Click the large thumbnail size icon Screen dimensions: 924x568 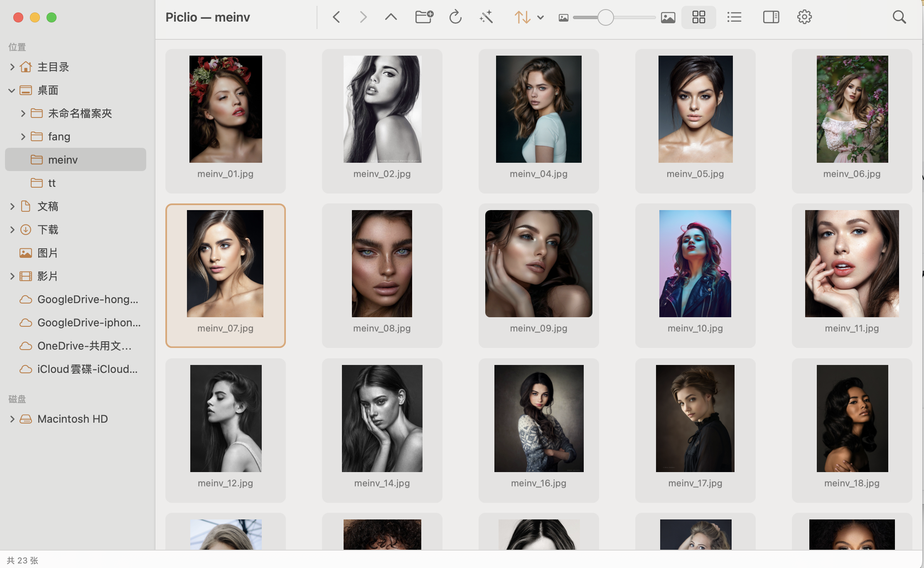coord(668,17)
